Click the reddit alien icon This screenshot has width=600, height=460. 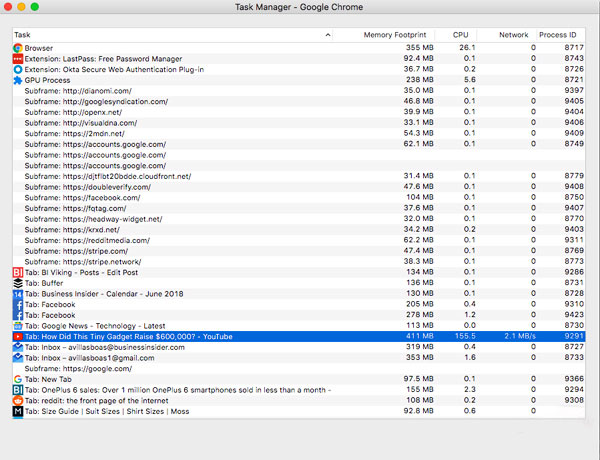[x=18, y=401]
